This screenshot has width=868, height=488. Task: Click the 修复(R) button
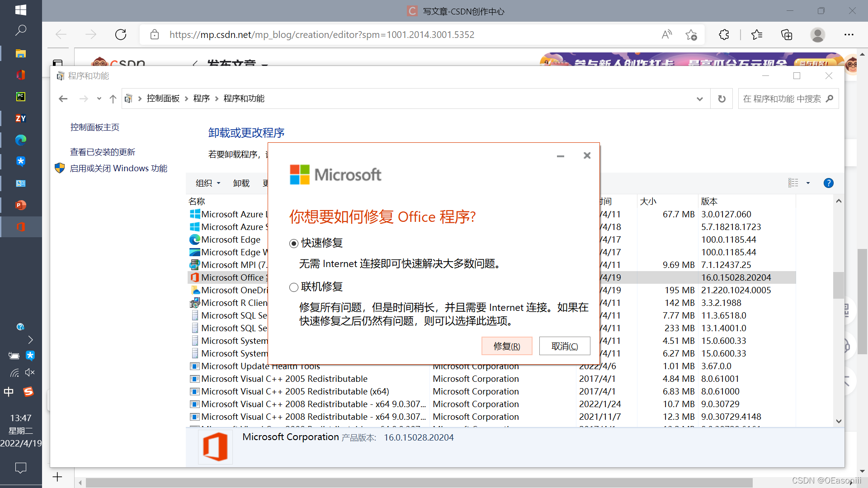click(506, 346)
